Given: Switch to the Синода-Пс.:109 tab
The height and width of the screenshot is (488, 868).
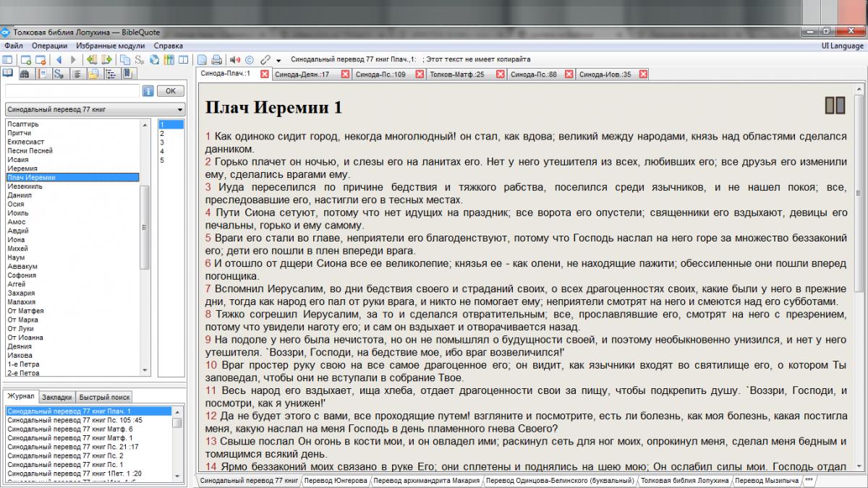Looking at the screenshot, I should (380, 74).
